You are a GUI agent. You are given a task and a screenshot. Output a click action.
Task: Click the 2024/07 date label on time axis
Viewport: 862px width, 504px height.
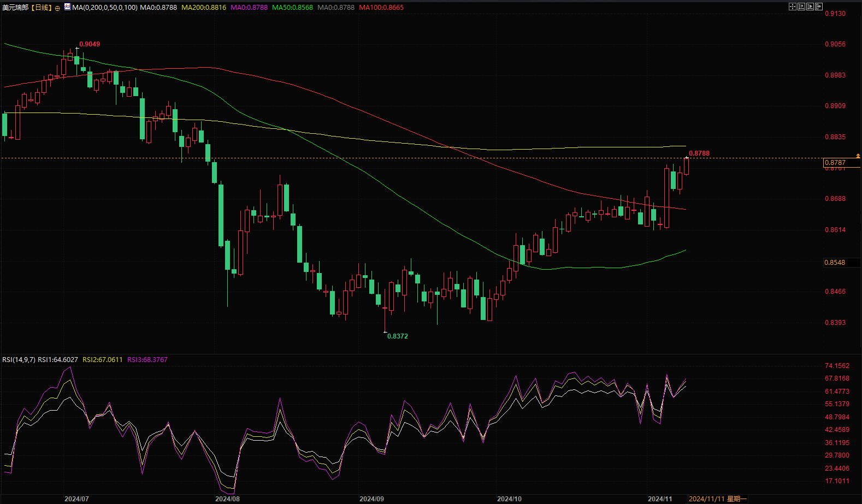[x=76, y=499]
